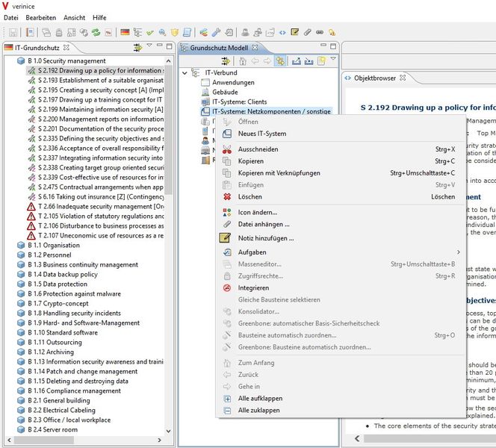Close the Grundschutz Modell tab
The width and height of the screenshot is (496, 448).
255,48
